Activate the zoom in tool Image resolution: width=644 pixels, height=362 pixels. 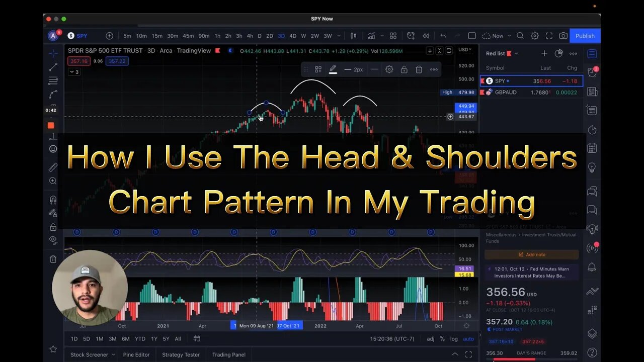[x=53, y=181]
